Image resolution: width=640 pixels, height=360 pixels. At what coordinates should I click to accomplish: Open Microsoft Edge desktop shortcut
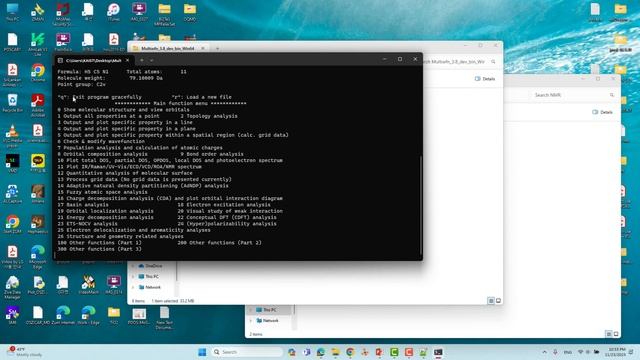[x=38, y=256]
